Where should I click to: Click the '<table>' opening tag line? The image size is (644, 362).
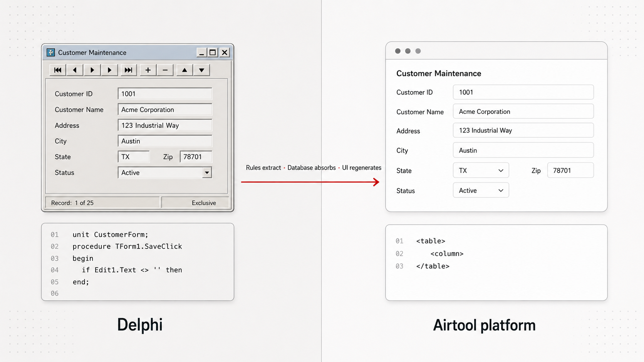[431, 241]
